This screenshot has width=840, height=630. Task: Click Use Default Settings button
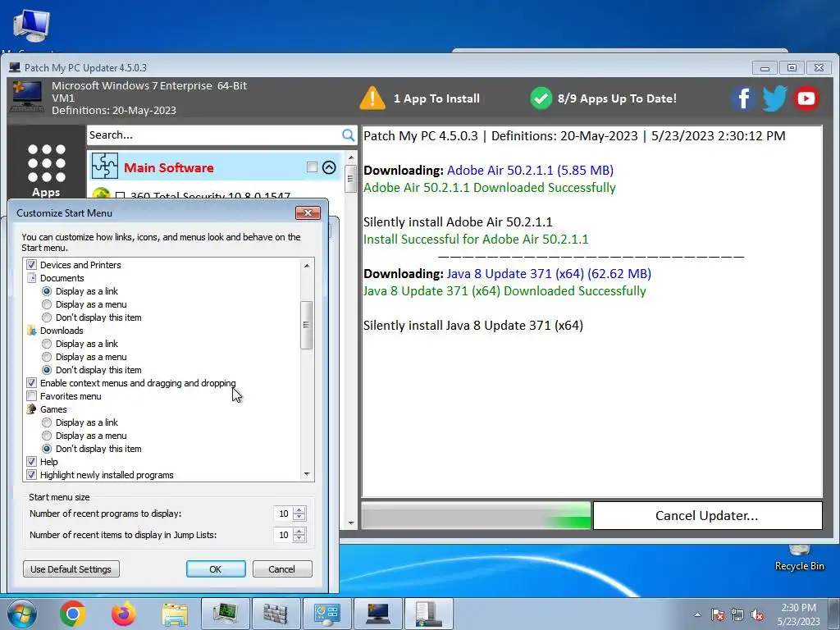71,569
